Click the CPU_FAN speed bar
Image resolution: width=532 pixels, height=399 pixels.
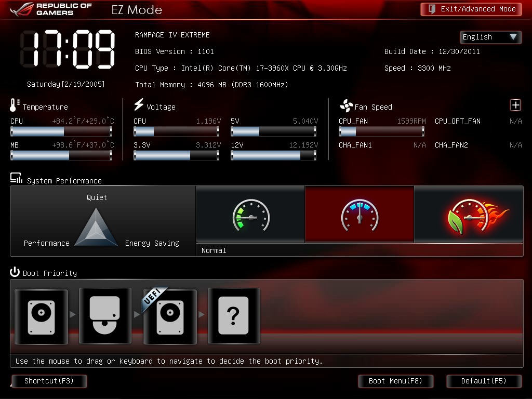(x=382, y=131)
